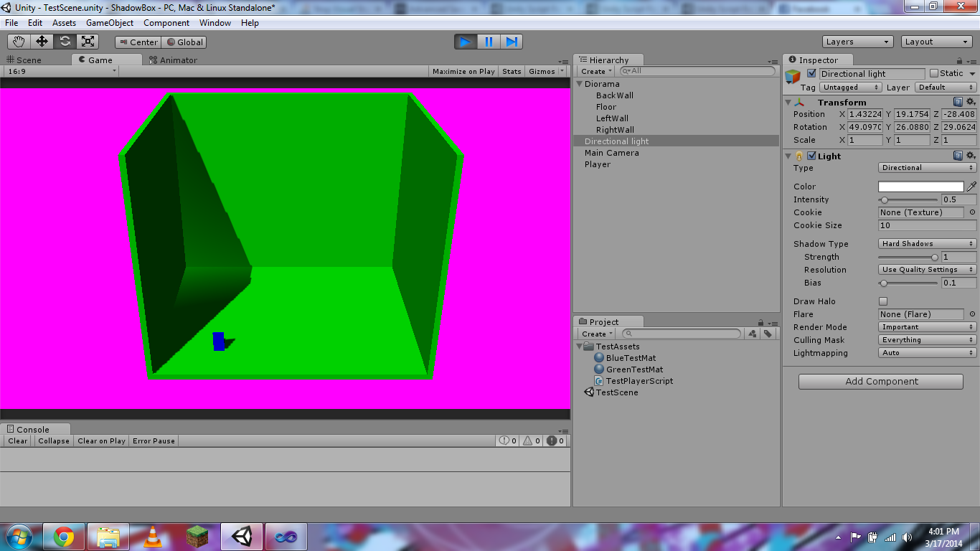Open Minecraft from the taskbar
Screen dimensions: 980x551
pos(197,537)
